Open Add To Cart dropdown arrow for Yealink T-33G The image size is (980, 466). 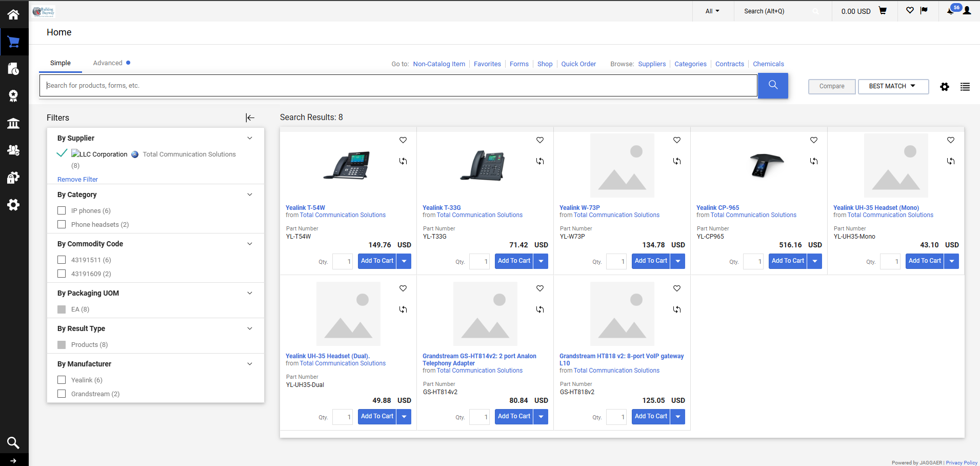point(541,261)
